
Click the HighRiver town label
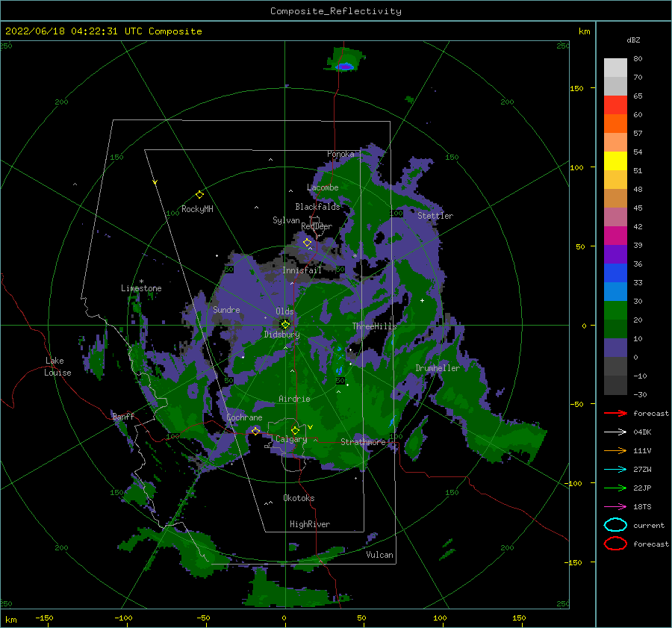click(310, 524)
